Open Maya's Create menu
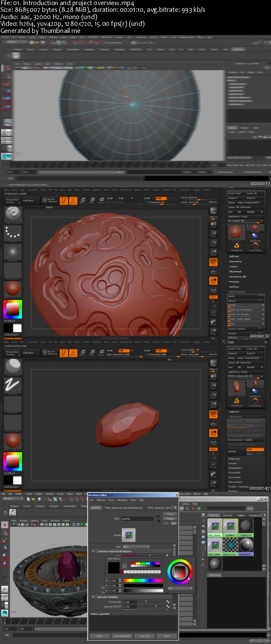Screen dimensions: 271x644 28,493
